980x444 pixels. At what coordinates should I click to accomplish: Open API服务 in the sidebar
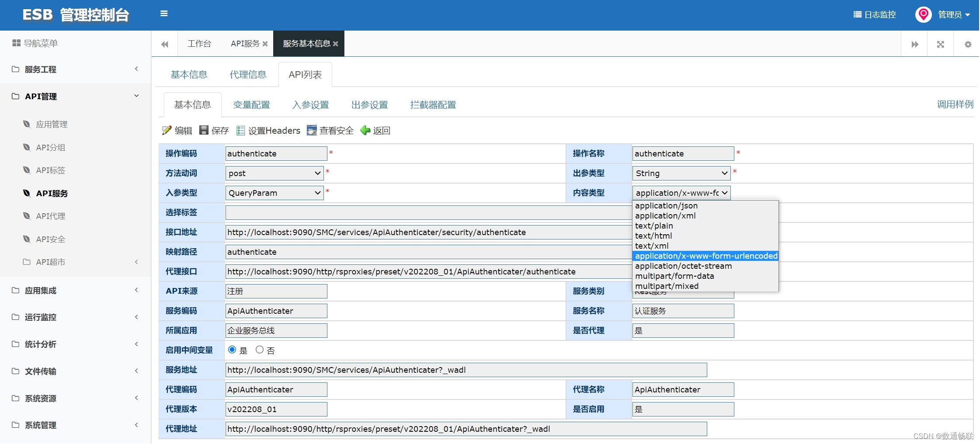tap(52, 194)
